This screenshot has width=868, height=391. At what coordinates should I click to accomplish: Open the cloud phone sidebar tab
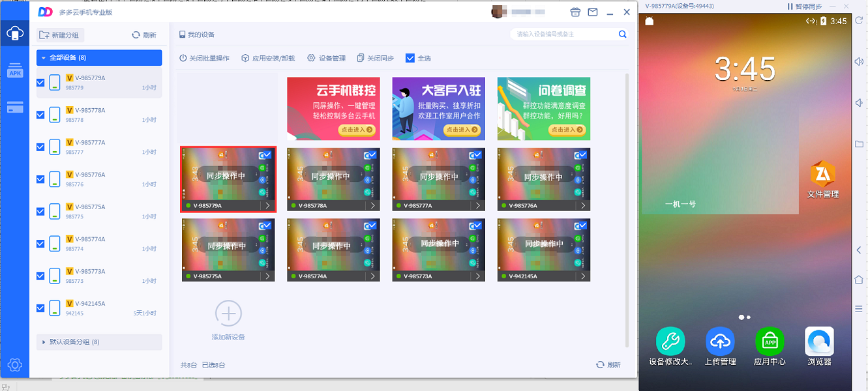tap(15, 33)
